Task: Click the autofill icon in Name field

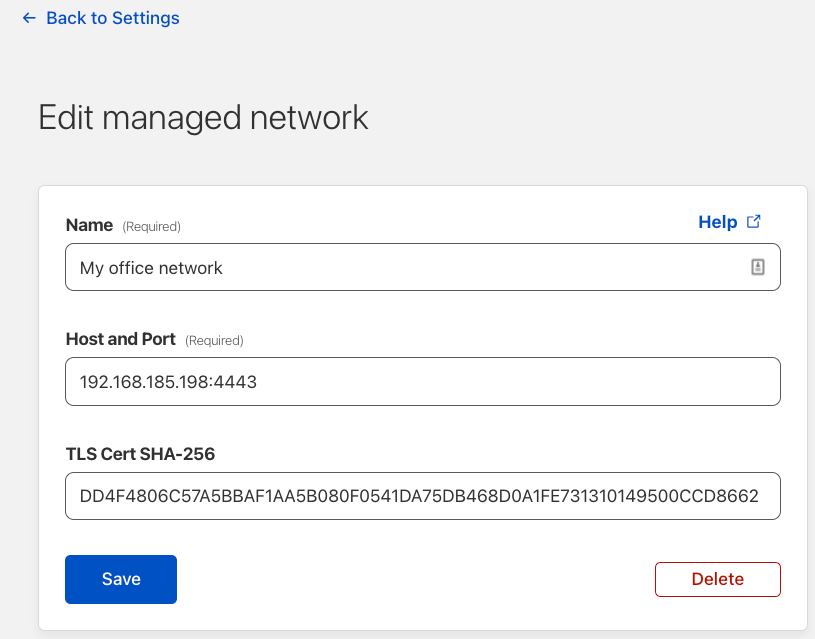Action: 757,267
